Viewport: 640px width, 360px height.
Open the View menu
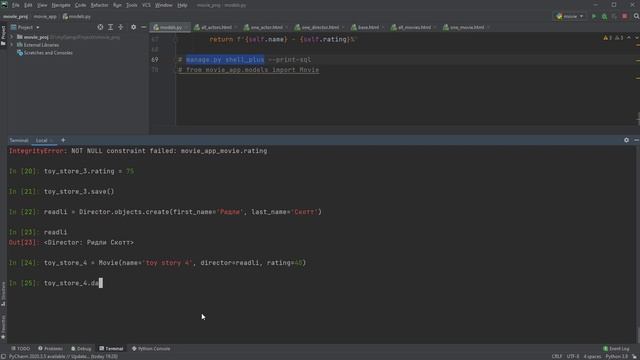42,5
